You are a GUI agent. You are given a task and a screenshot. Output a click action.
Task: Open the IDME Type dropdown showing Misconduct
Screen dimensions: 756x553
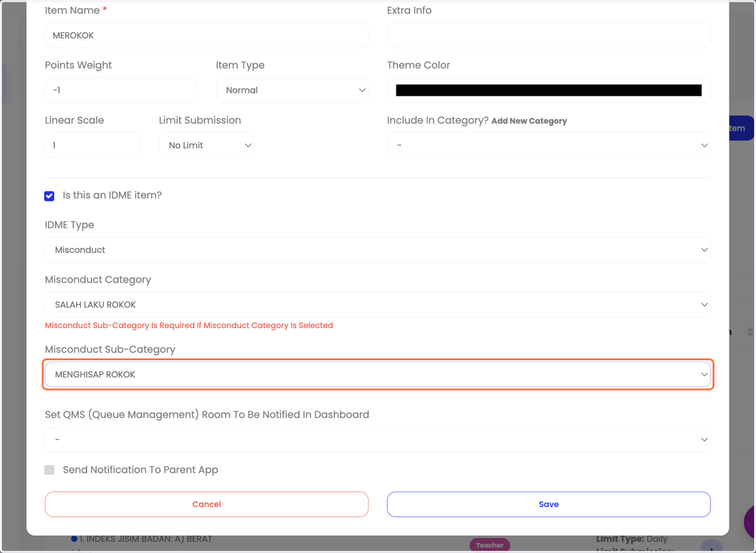click(x=377, y=249)
